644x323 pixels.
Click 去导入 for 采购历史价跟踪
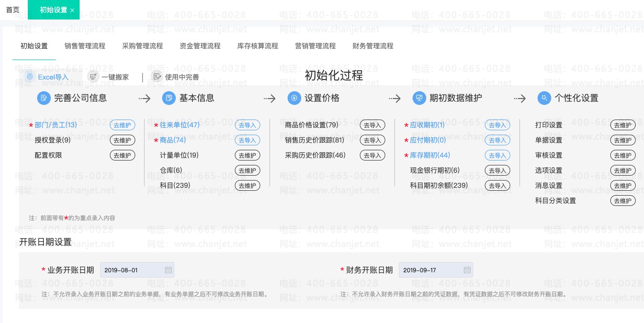373,156
